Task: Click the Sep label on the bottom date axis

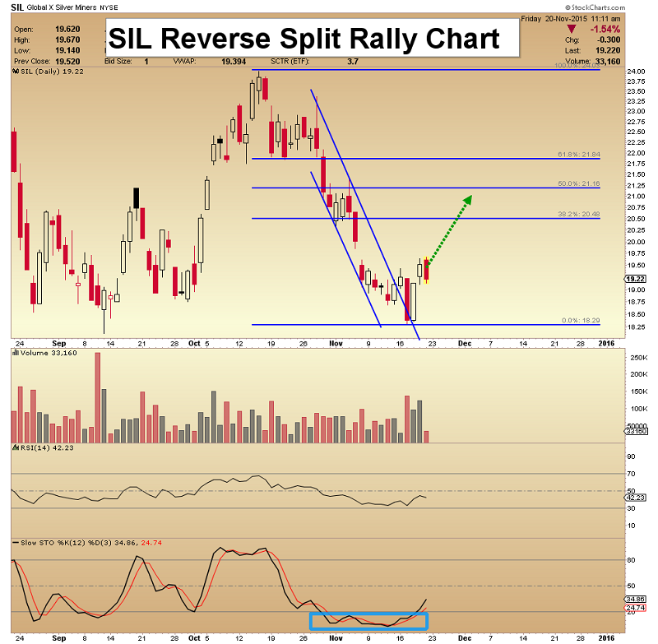Action: point(58,637)
